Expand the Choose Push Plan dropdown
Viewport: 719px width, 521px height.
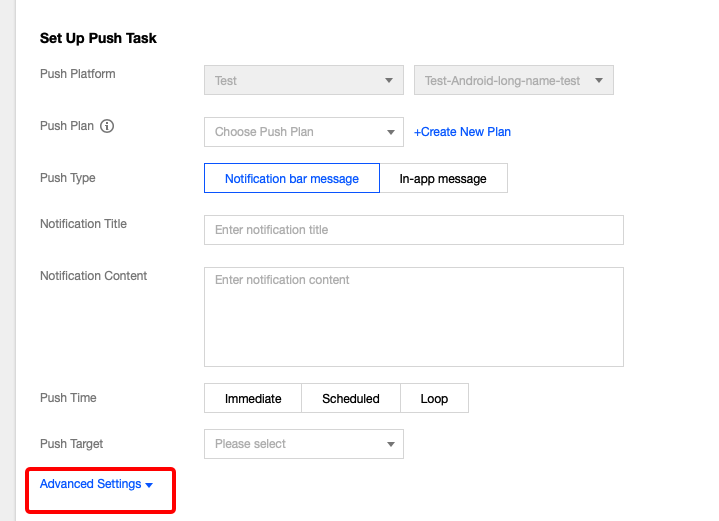coord(303,132)
